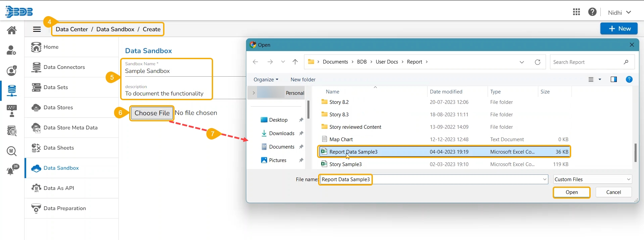Viewport: 644px width, 240px height.
Task: Click the refresh button in file dialog
Action: click(x=538, y=62)
